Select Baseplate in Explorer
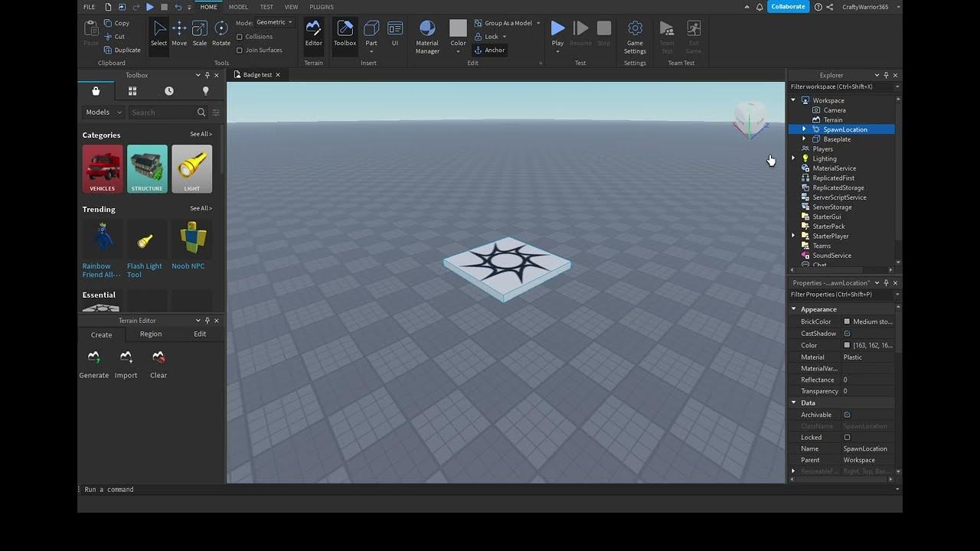The image size is (980, 551). [837, 139]
